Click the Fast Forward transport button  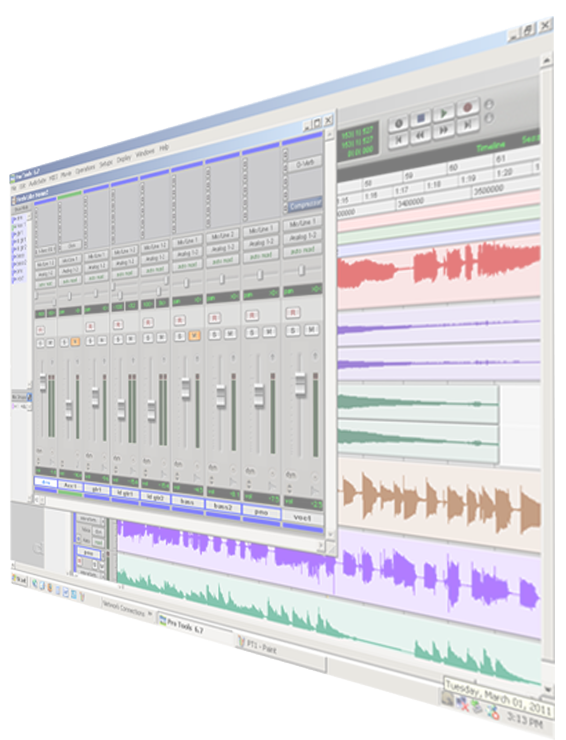tap(443, 130)
